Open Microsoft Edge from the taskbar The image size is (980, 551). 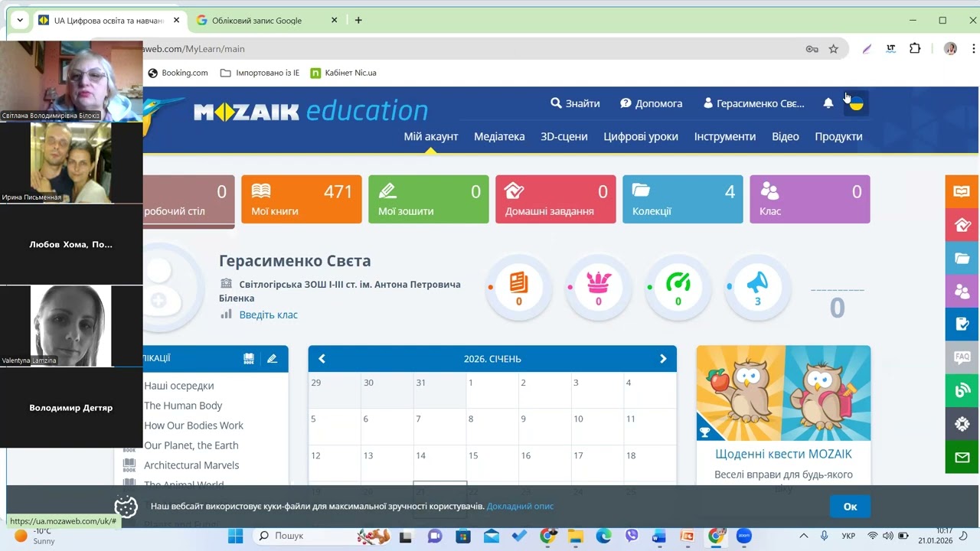pyautogui.click(x=603, y=536)
